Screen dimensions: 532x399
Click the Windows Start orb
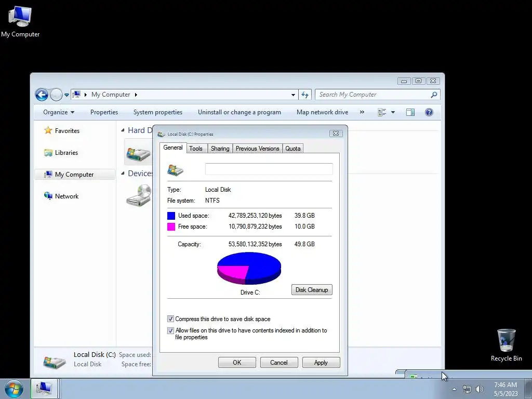click(x=14, y=389)
